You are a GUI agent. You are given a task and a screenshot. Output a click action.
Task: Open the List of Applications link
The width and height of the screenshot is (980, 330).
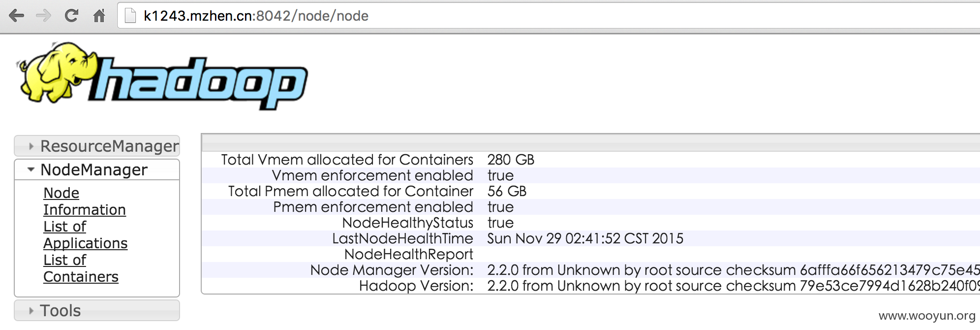click(x=86, y=235)
